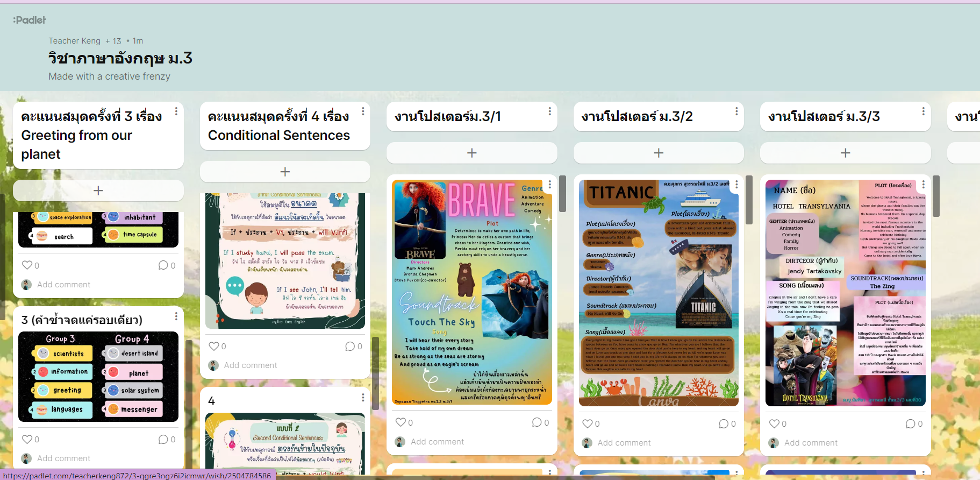Open the Group 3 Group 4 vocabulary image

[x=98, y=377]
